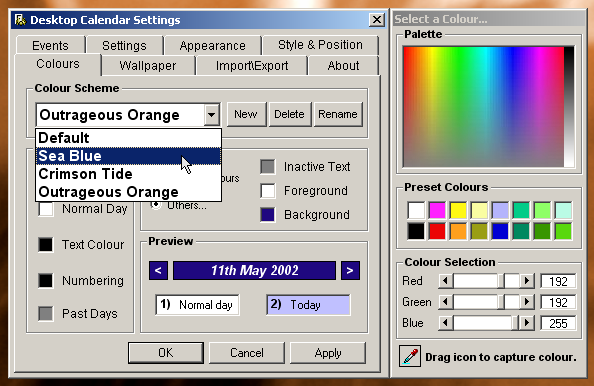Switch to the Wallpaper tab

pos(148,66)
